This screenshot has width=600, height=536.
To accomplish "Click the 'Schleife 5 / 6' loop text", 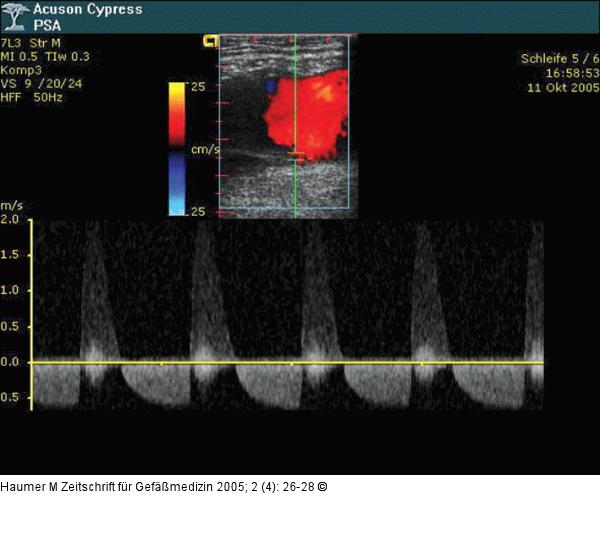I will (x=560, y=59).
